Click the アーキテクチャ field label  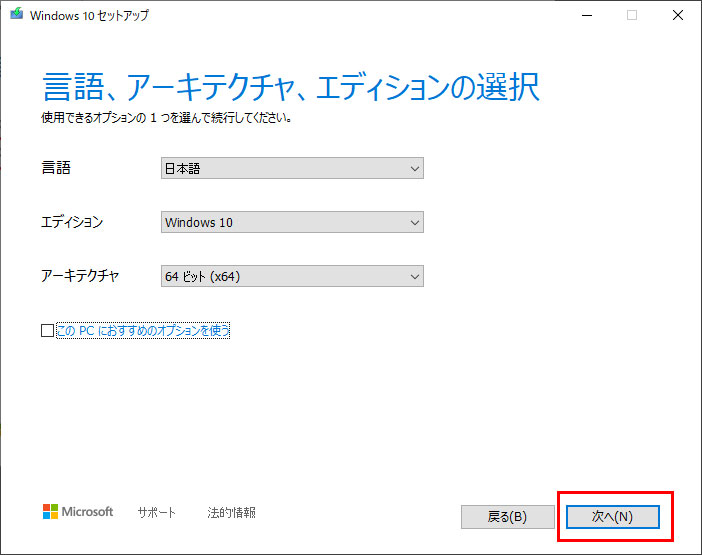(x=80, y=276)
